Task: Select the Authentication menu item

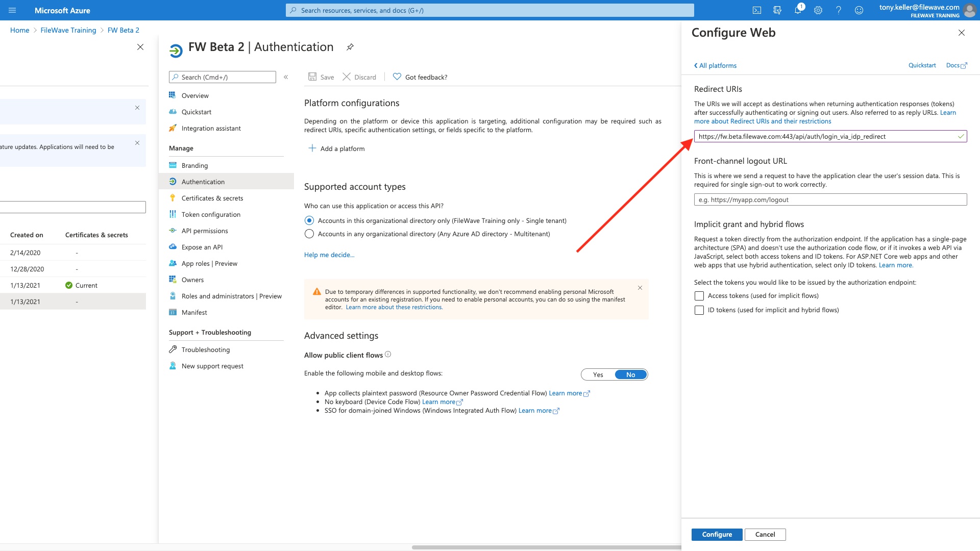Action: point(226,182)
